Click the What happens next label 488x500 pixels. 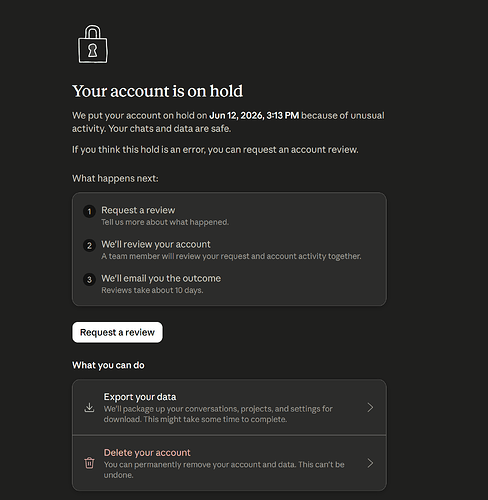click(x=115, y=179)
